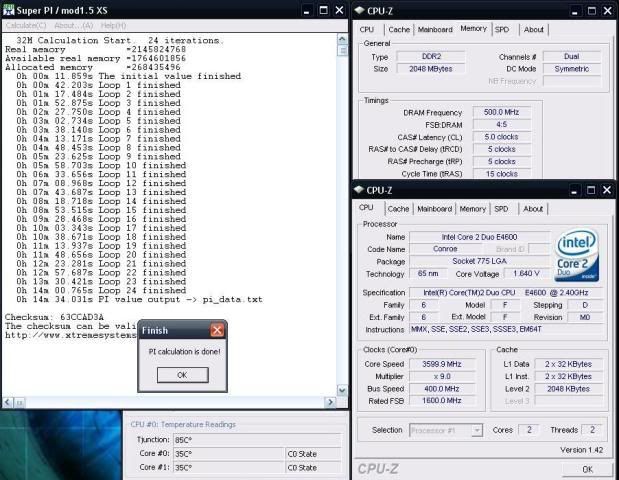This screenshot has height=480, width=619.
Task: Click Core #1 'C0 State' field
Action: 313,467
